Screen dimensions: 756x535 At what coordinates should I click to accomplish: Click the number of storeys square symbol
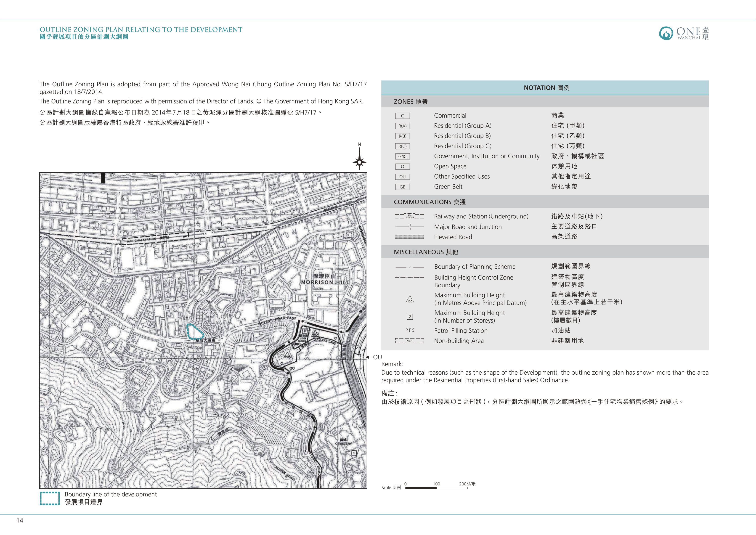click(410, 317)
